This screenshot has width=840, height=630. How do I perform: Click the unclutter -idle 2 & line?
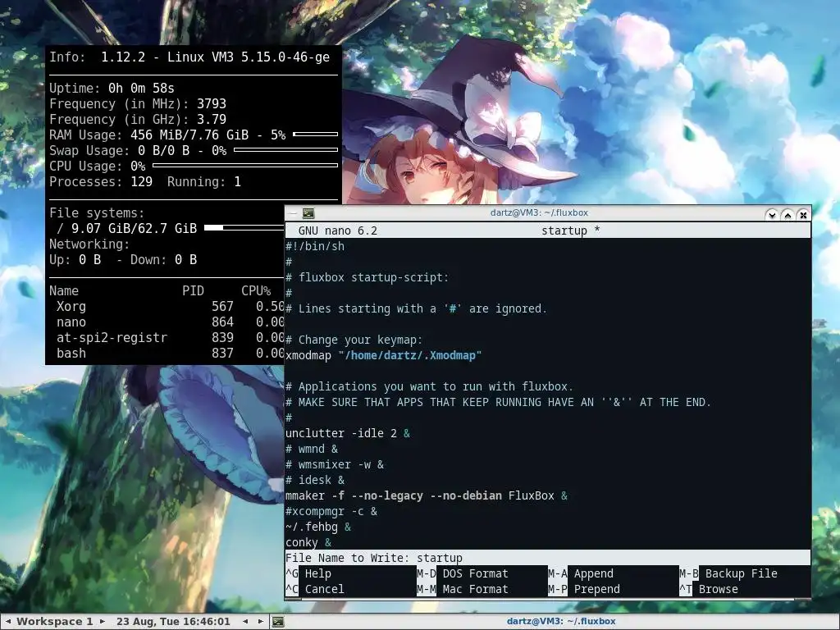pyautogui.click(x=348, y=433)
